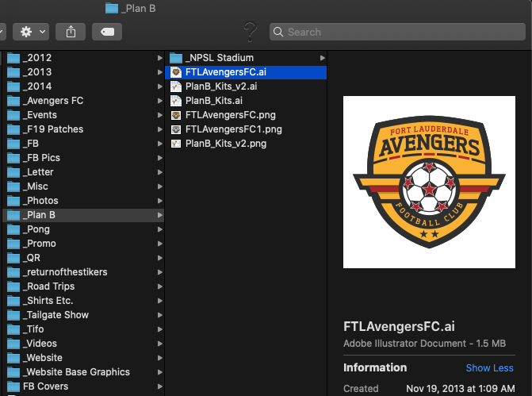Expand the _Road Trips folder arrow
The height and width of the screenshot is (396, 532).
click(x=160, y=286)
